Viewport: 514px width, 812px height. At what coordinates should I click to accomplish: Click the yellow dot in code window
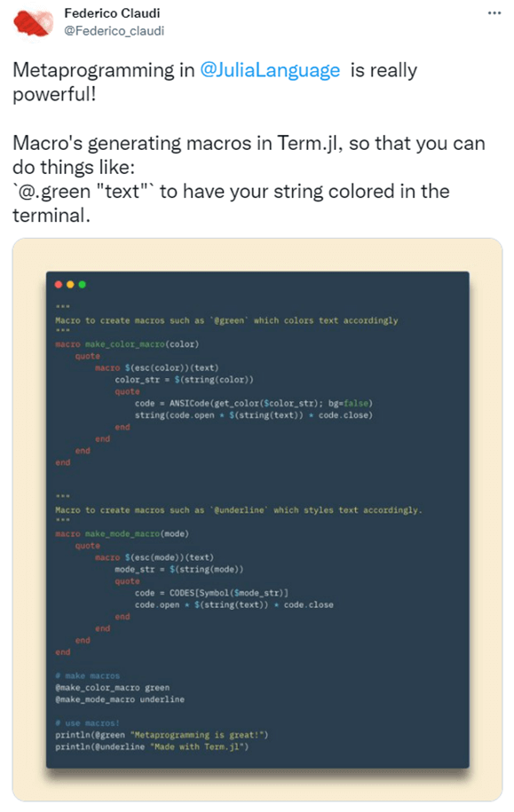70,284
